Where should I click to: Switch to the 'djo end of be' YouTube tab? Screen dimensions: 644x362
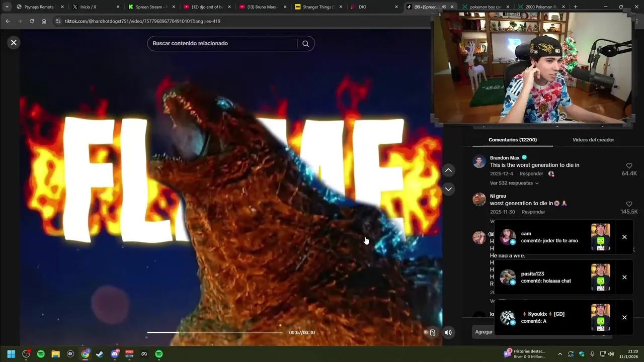click(207, 7)
